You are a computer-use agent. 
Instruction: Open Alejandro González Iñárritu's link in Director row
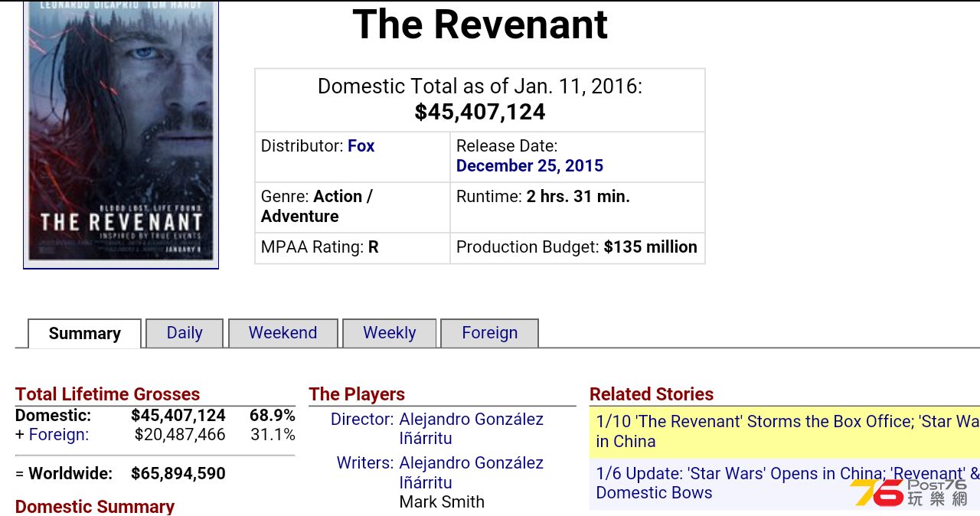click(x=472, y=429)
